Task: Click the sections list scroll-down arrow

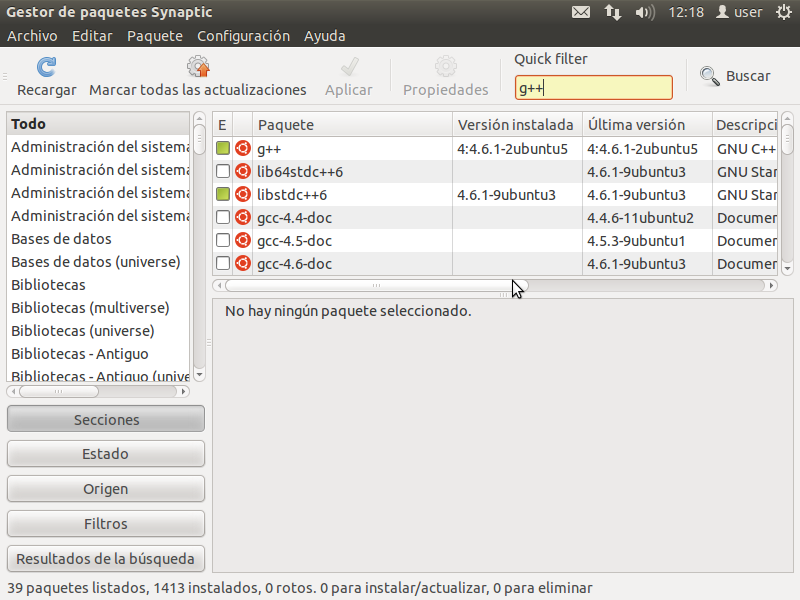Action: pyautogui.click(x=199, y=375)
